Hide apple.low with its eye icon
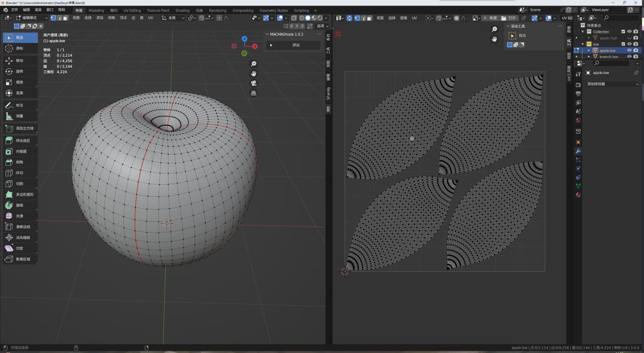This screenshot has height=353, width=644. (629, 50)
